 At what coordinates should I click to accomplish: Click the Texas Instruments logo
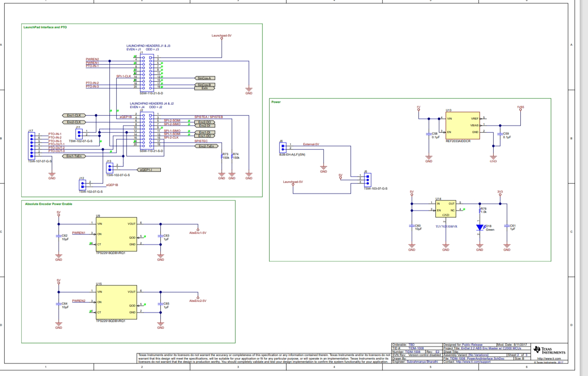pos(549,350)
